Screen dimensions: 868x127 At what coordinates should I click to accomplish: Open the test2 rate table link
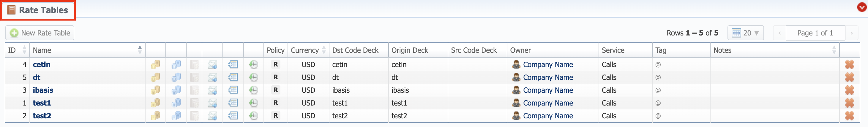tap(42, 115)
